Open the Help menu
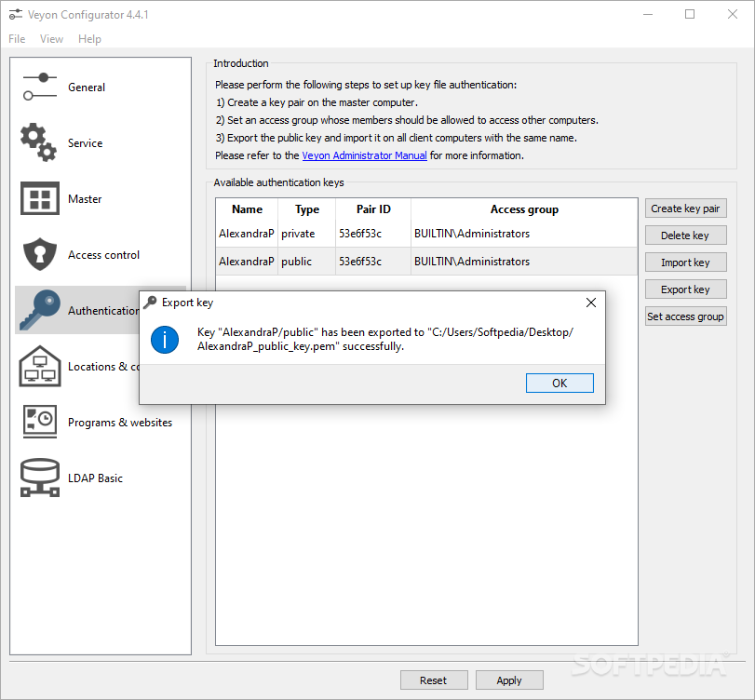755x700 pixels. (x=89, y=39)
